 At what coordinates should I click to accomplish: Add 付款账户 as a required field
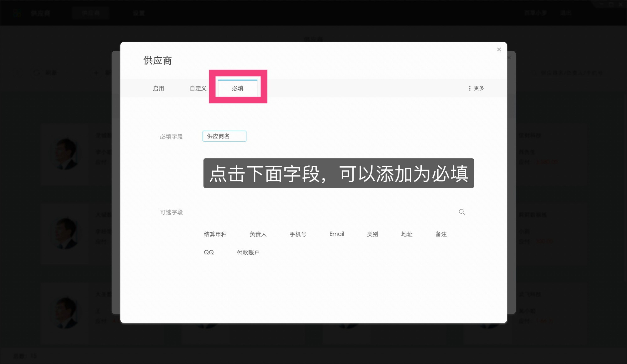click(x=249, y=252)
